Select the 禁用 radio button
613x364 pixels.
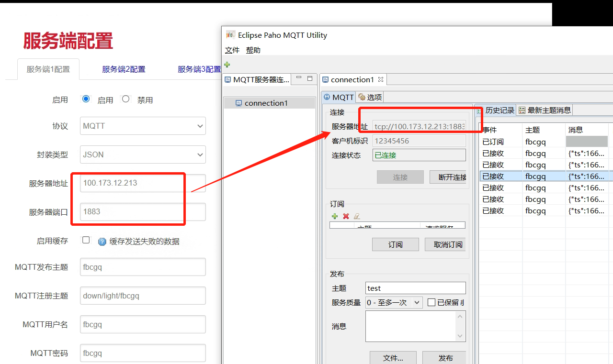125,99
